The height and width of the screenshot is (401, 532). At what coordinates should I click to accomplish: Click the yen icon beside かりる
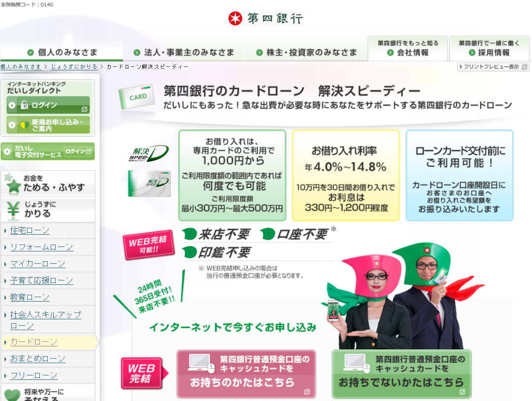(13, 210)
